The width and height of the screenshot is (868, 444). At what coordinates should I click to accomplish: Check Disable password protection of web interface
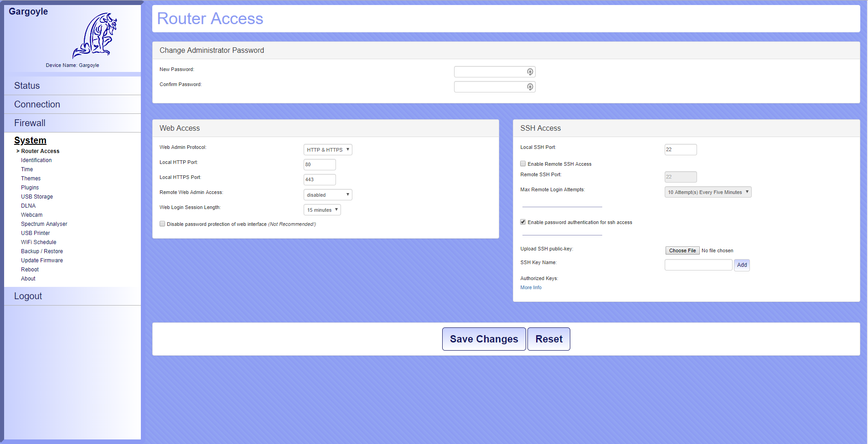pyautogui.click(x=162, y=224)
